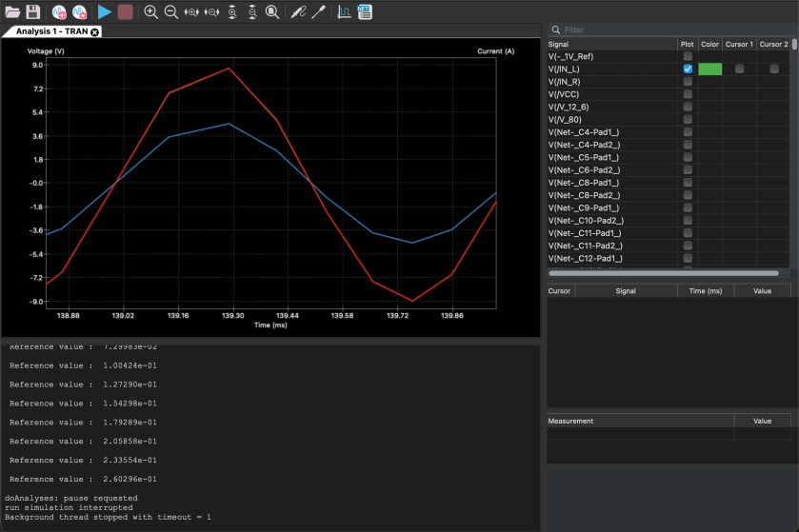
Task: Click the green color swatch for V(/IN_L)
Action: point(710,69)
